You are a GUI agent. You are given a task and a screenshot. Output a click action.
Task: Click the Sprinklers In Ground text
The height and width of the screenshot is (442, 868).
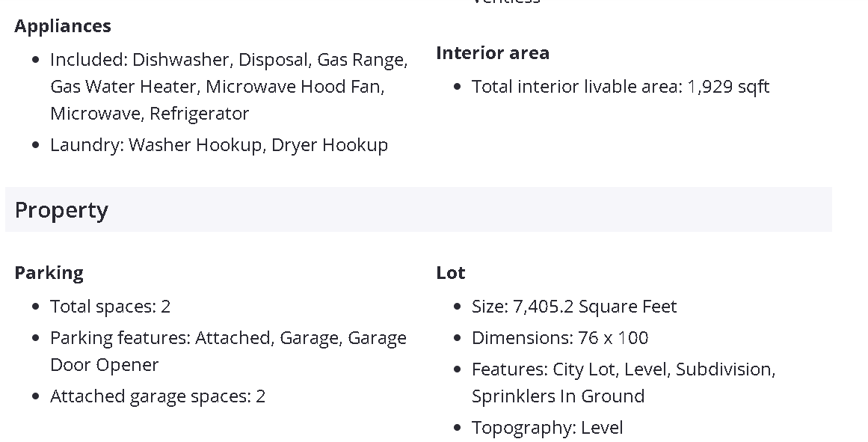(x=558, y=396)
